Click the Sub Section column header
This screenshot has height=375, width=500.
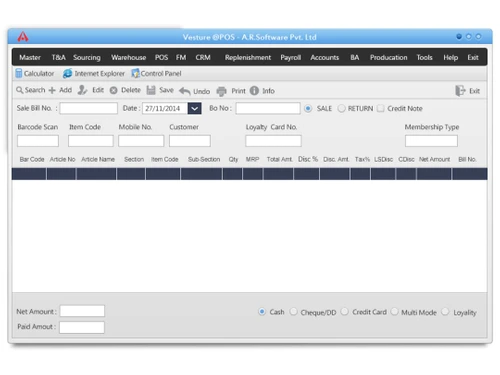(204, 159)
